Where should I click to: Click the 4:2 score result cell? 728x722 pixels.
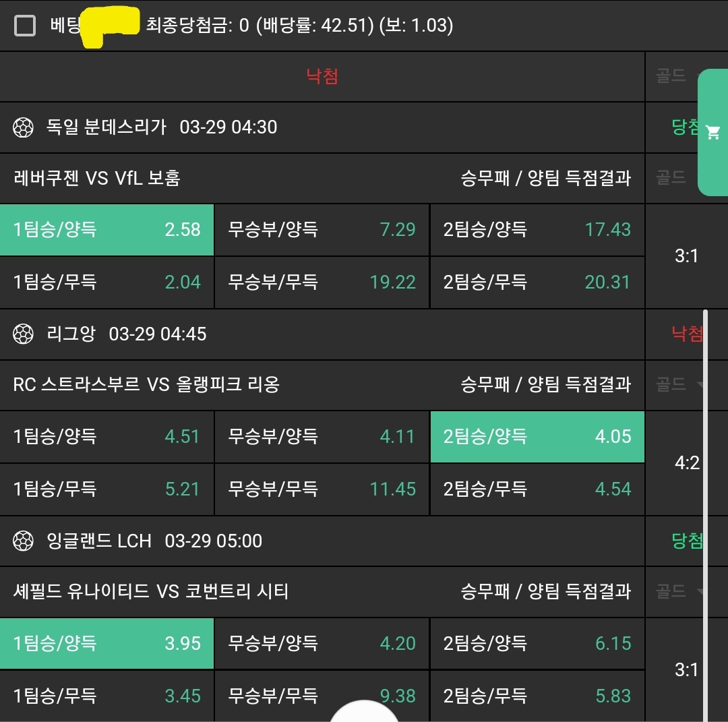point(686,463)
